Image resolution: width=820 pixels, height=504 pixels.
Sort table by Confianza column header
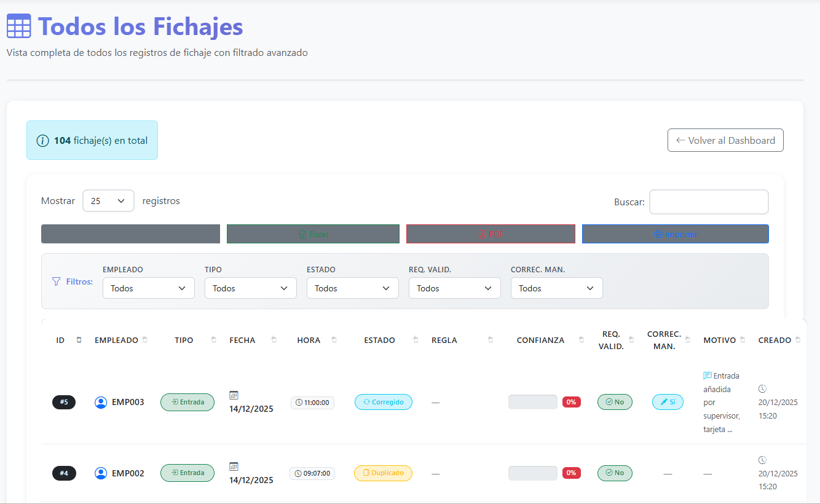[540, 340]
